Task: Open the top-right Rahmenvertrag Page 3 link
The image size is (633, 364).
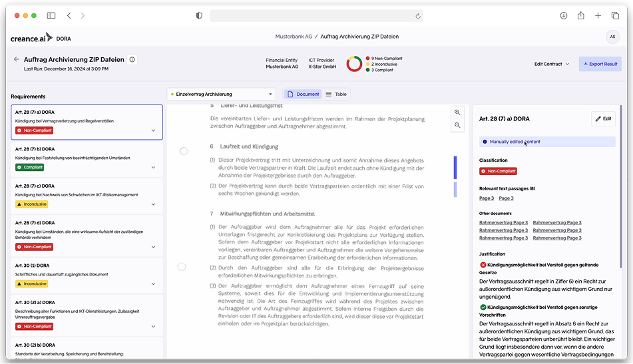Action: click(557, 223)
